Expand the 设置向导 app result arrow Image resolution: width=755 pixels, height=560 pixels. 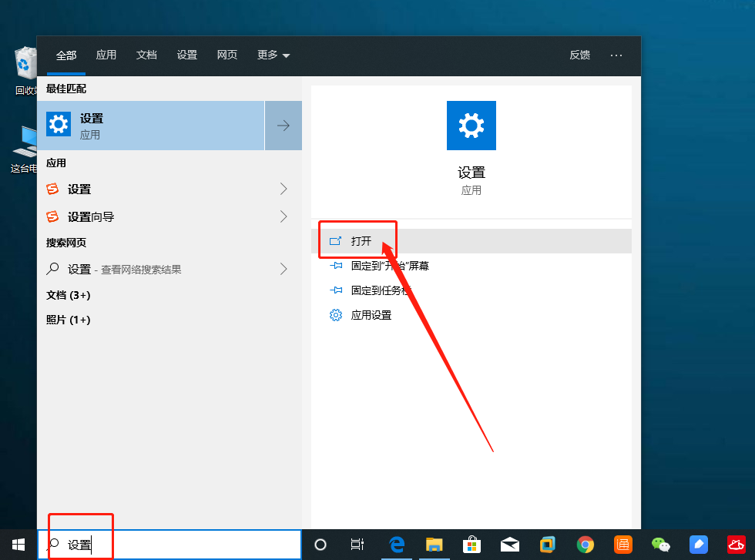tap(284, 216)
